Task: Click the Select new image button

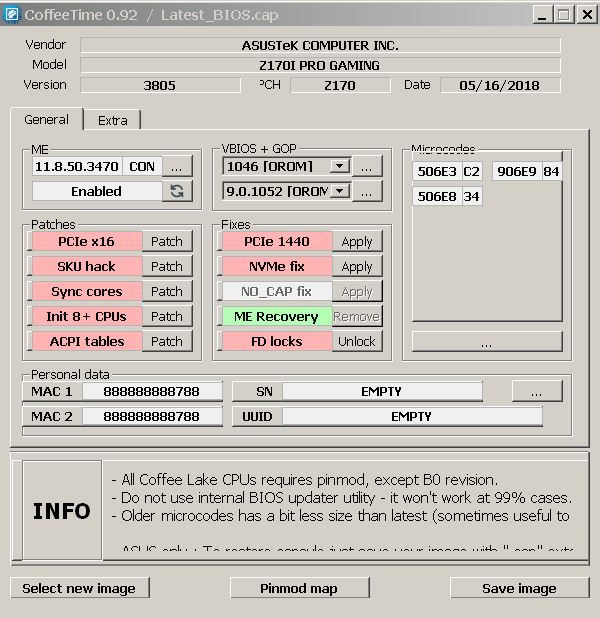Action: (x=80, y=588)
